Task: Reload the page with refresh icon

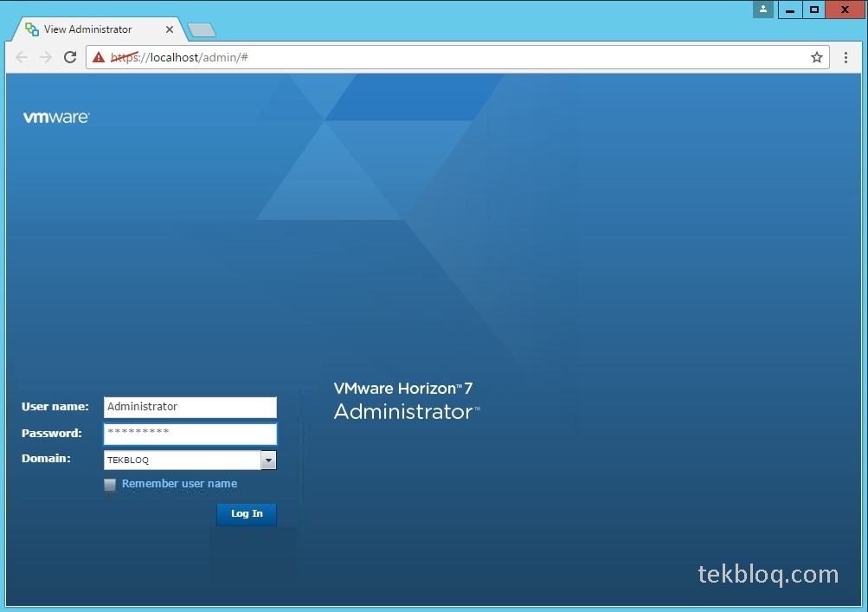Action: [70, 57]
